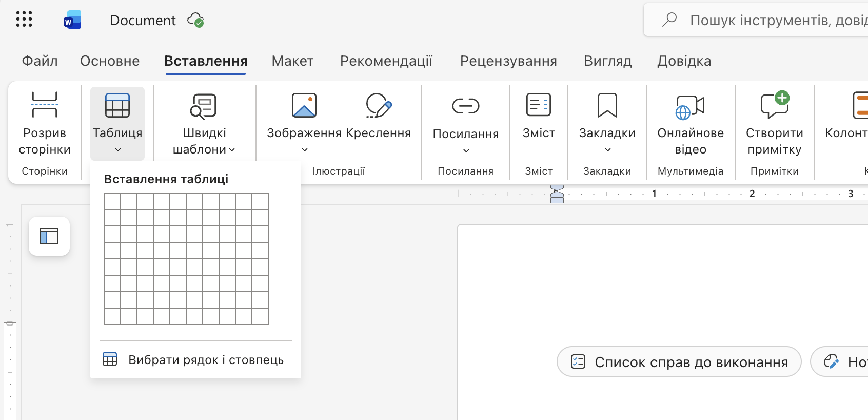Click the indent marker on the ruler
Image resolution: width=868 pixels, height=420 pixels.
(557, 194)
